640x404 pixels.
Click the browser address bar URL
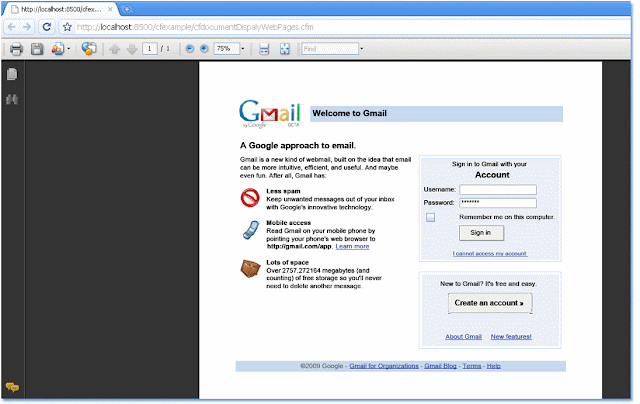pyautogui.click(x=195, y=27)
